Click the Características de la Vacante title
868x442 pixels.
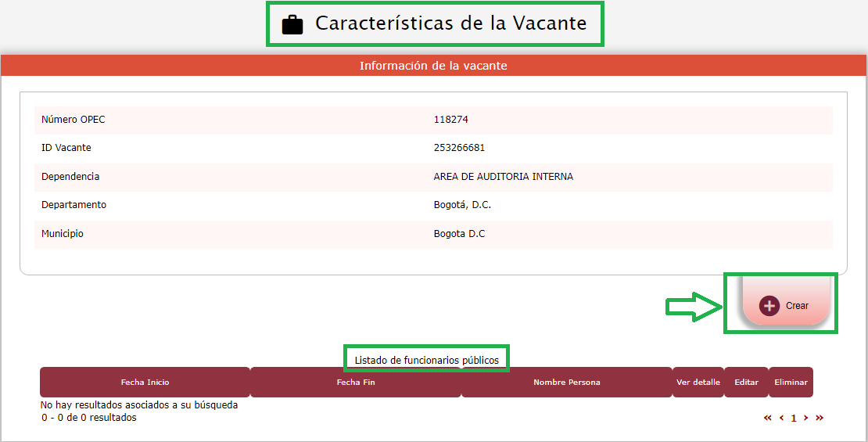(450, 23)
